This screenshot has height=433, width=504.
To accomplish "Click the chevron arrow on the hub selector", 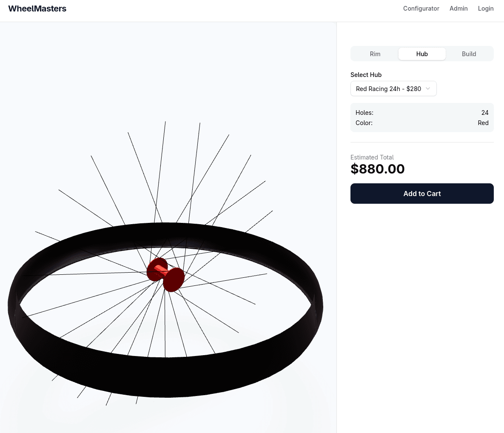I will point(428,88).
